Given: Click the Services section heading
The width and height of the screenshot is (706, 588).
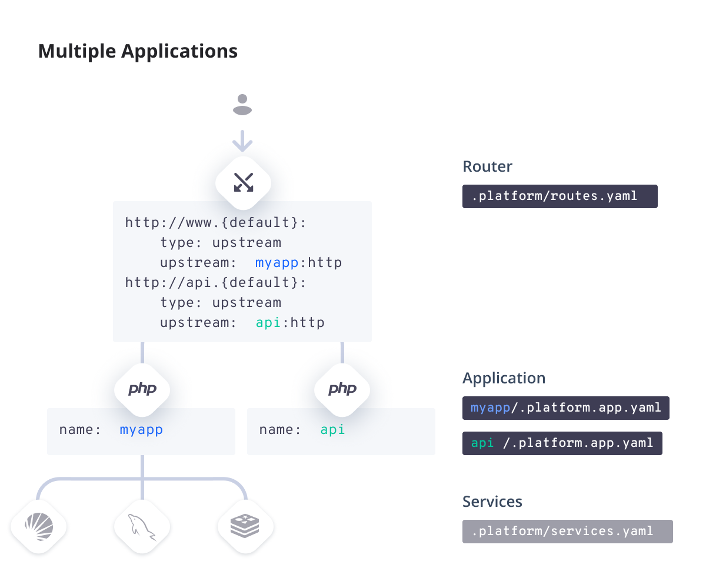Looking at the screenshot, I should pos(492,502).
